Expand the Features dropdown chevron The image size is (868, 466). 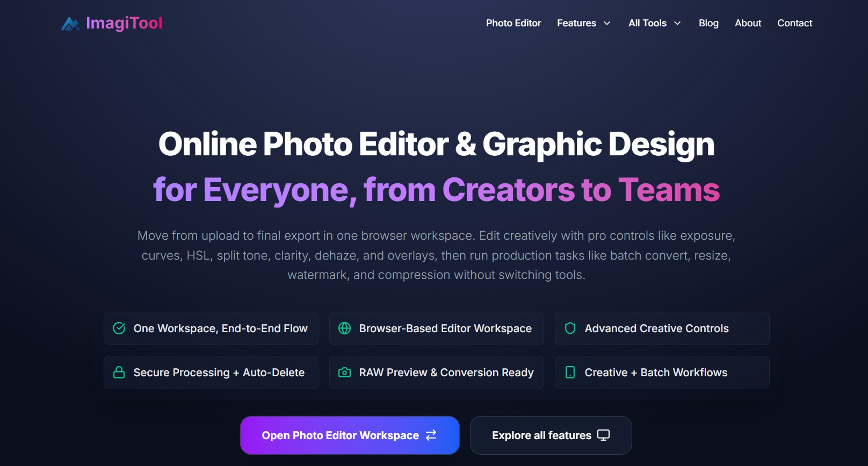[607, 23]
